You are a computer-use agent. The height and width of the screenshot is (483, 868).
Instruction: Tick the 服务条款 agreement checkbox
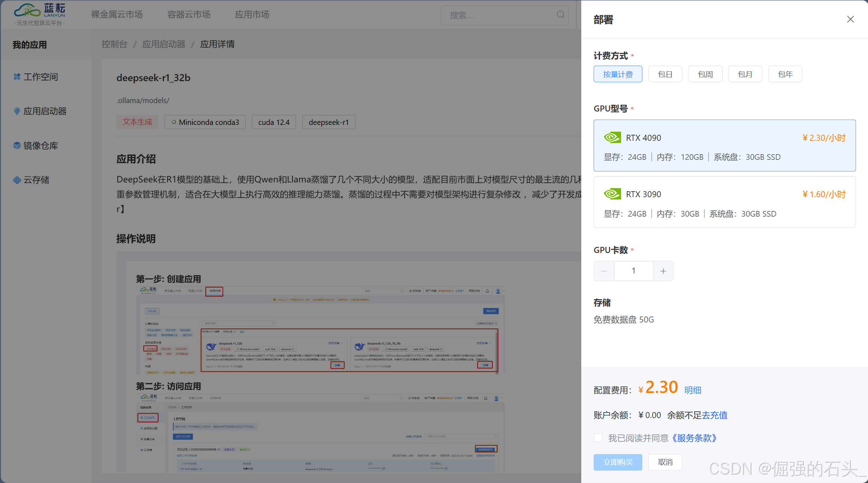click(598, 438)
